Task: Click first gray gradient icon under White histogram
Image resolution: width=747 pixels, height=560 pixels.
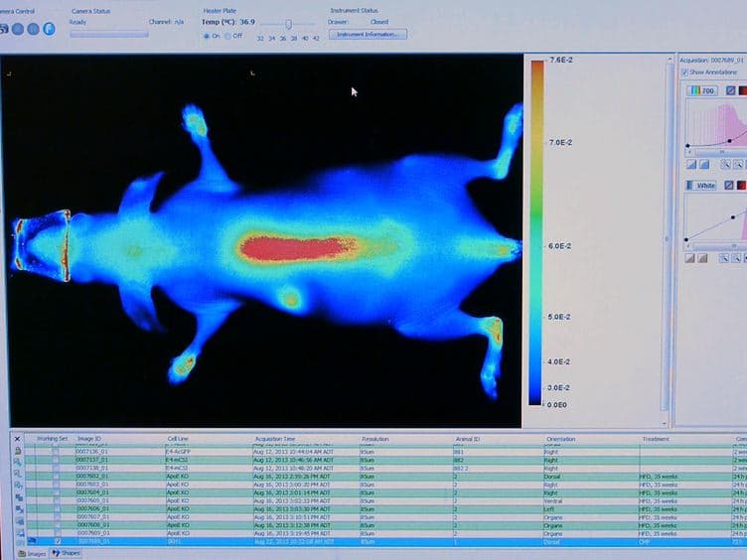Action: [689, 258]
